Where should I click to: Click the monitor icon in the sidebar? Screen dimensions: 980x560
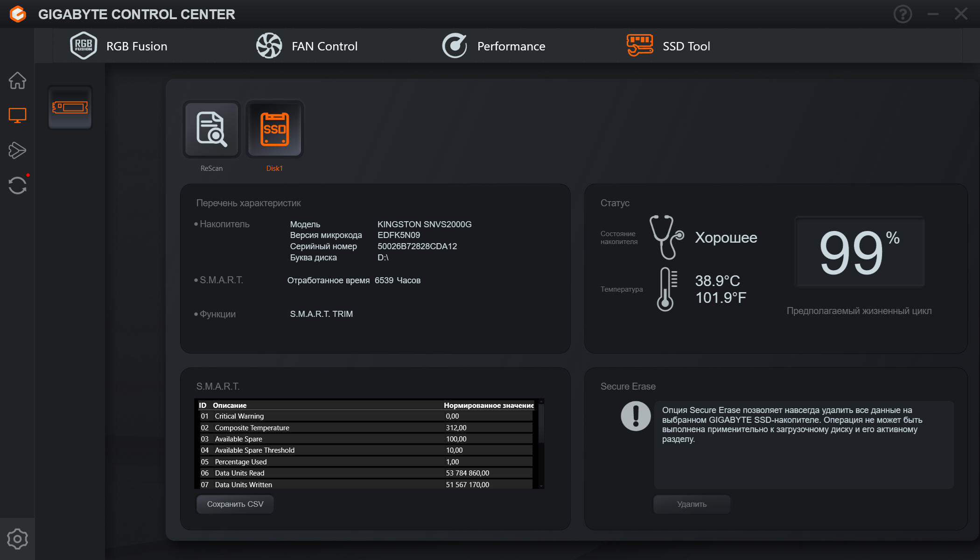point(17,115)
